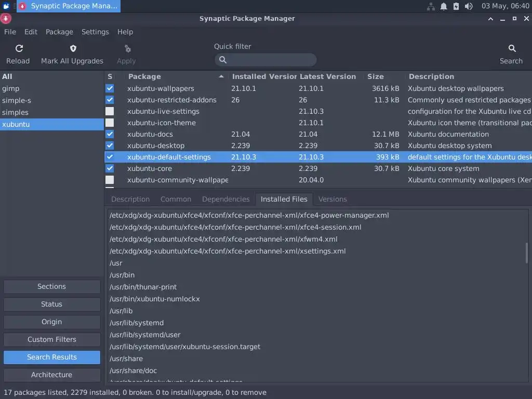Screen dimensions: 532x399
Task: Select the gimp search entry
Action: [52, 88]
